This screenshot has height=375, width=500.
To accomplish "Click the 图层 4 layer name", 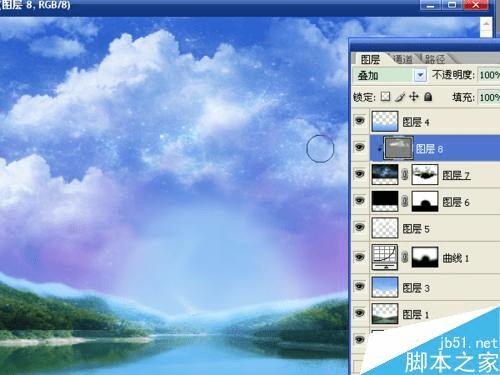I will (416, 122).
